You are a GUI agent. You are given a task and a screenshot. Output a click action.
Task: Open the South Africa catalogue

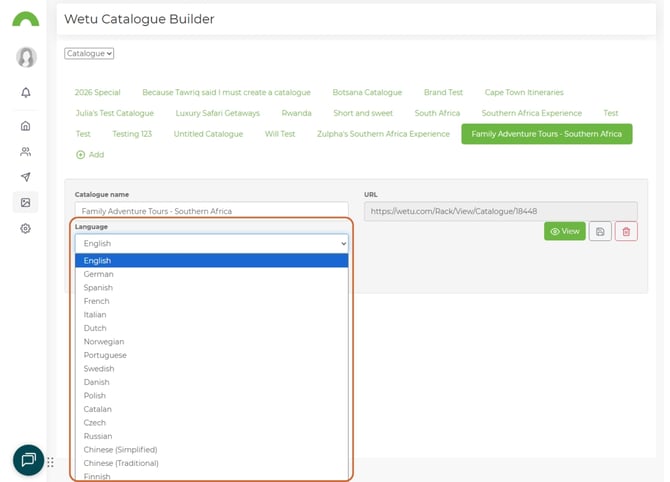[437, 113]
